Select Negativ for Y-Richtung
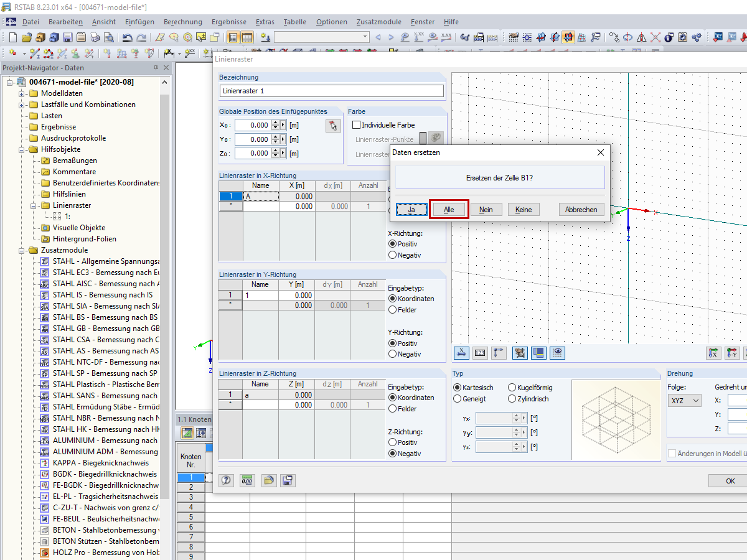 [x=392, y=354]
